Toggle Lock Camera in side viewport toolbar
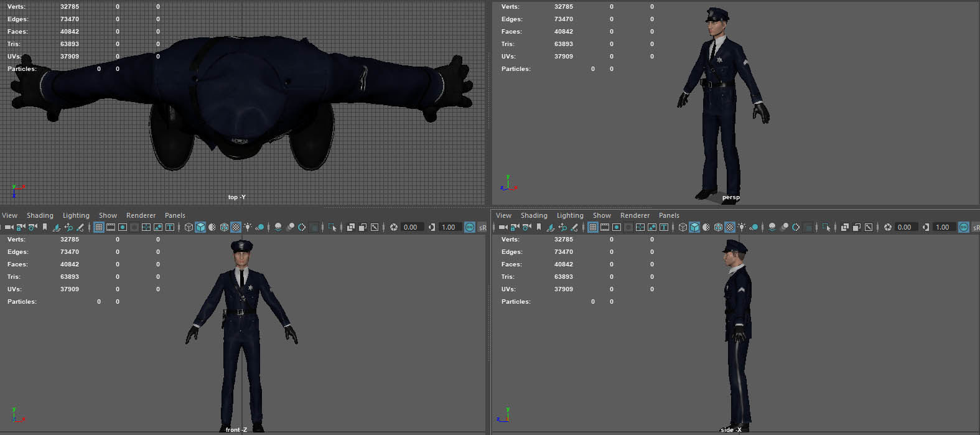980x435 pixels. [515, 227]
